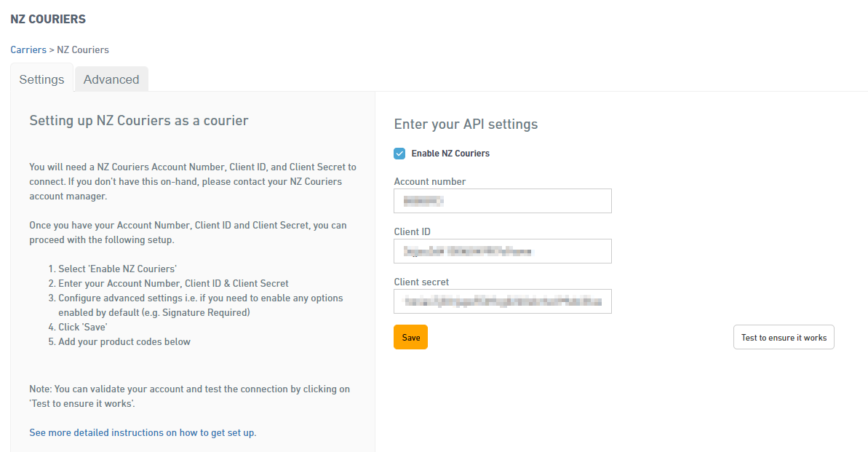Viewport: 868px width, 452px height.
Task: Toggle the Enable NZ Couriers checkbox
Action: pyautogui.click(x=399, y=154)
